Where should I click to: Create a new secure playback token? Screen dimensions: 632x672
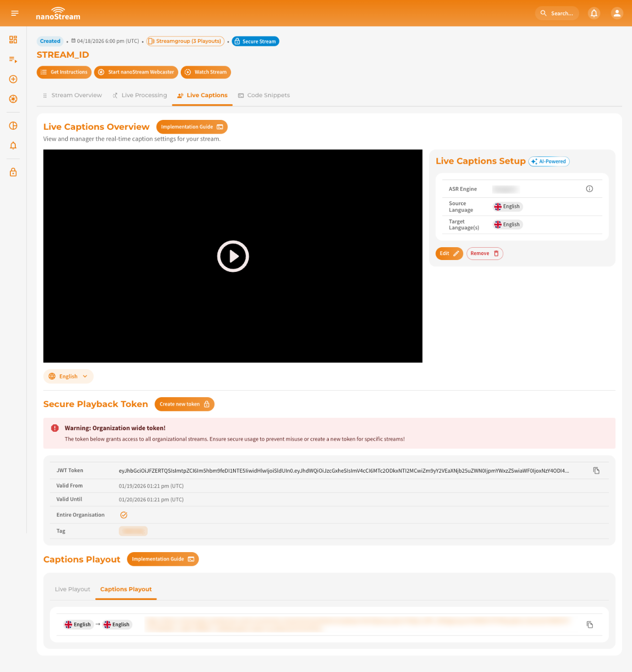point(184,404)
